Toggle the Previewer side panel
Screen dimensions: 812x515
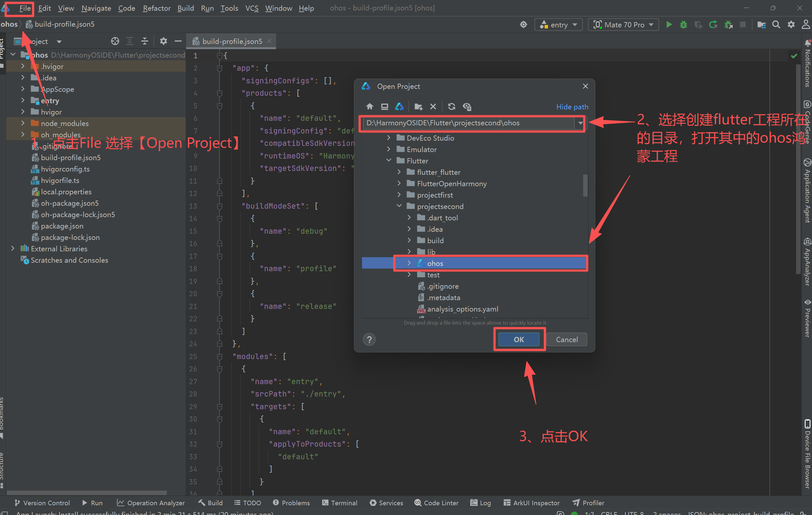click(807, 317)
